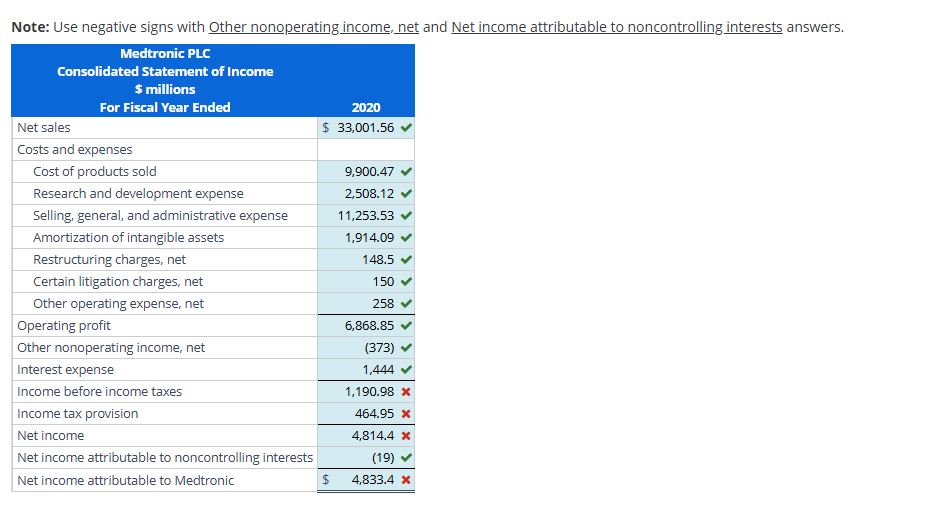Click the red X beside 4,833.4
Image resolution: width=950 pixels, height=506 pixels.
pos(407,480)
